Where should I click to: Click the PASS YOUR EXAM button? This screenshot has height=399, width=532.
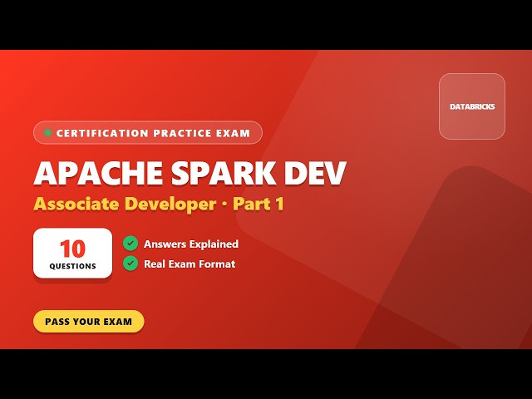(x=89, y=321)
